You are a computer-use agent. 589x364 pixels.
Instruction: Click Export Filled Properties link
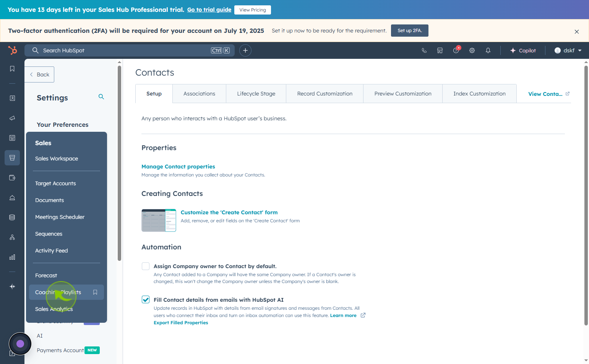coord(181,323)
